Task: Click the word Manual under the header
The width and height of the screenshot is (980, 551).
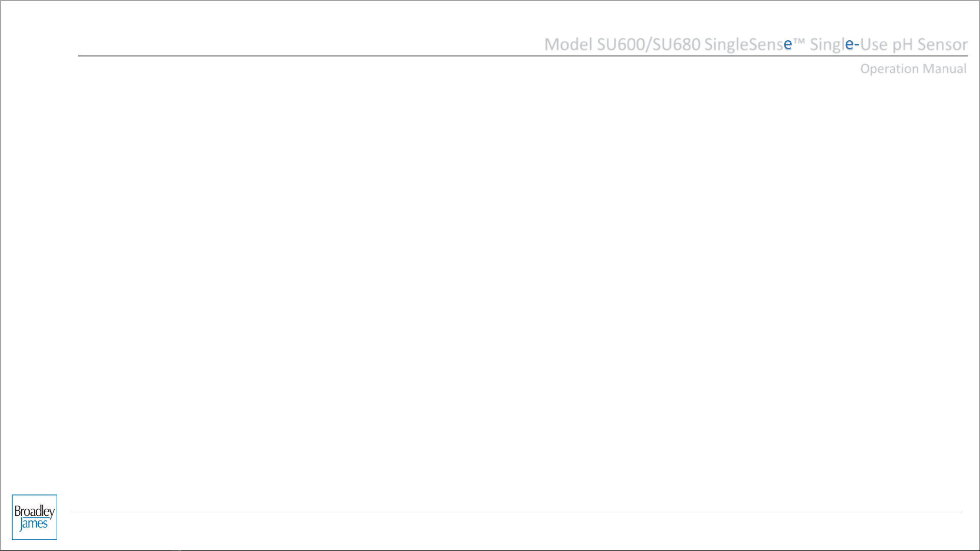Action: (x=944, y=68)
